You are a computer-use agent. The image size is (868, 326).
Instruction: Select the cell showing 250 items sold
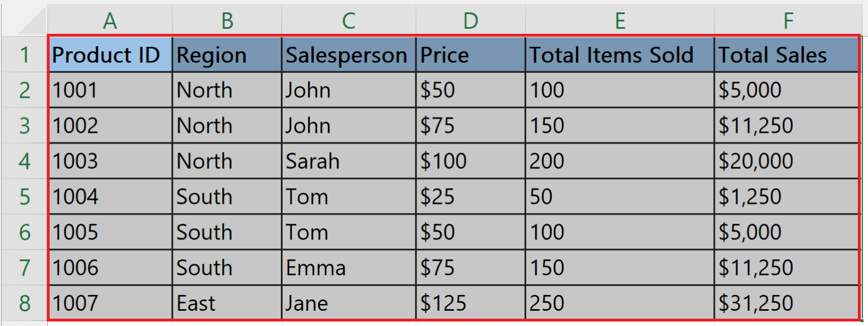tap(619, 303)
